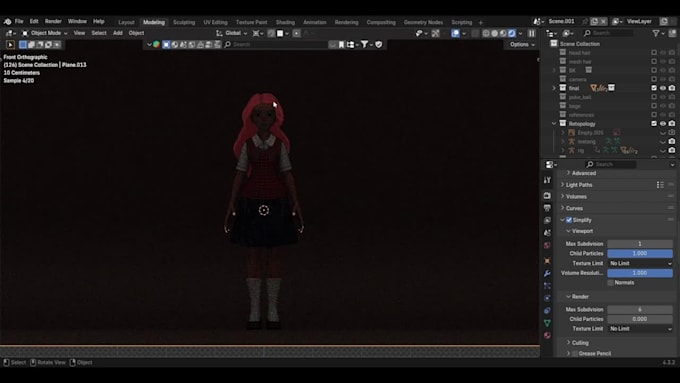The image size is (680, 383).
Task: Open the viewport Add menu
Action: point(118,33)
